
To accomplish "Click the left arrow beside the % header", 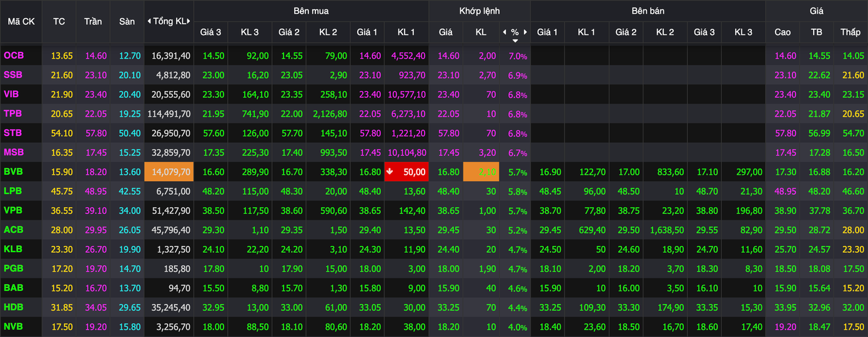I will coord(504,32).
